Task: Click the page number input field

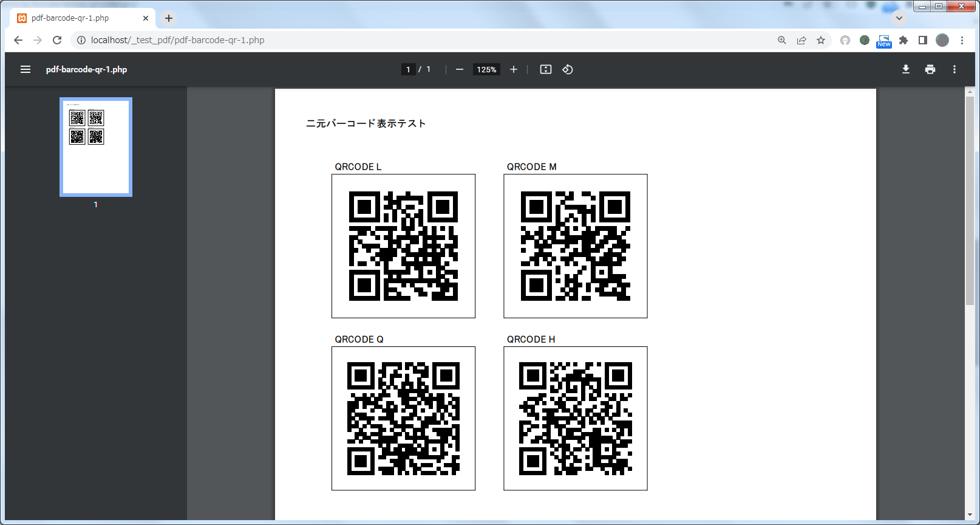Action: [x=408, y=69]
